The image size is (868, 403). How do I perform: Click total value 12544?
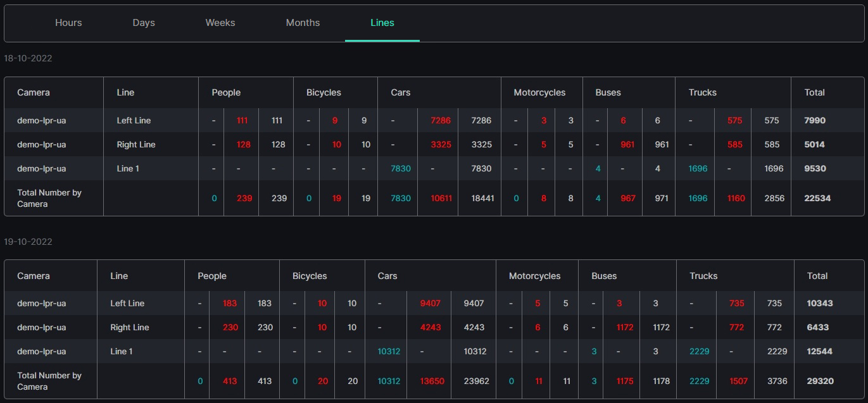[x=820, y=351]
